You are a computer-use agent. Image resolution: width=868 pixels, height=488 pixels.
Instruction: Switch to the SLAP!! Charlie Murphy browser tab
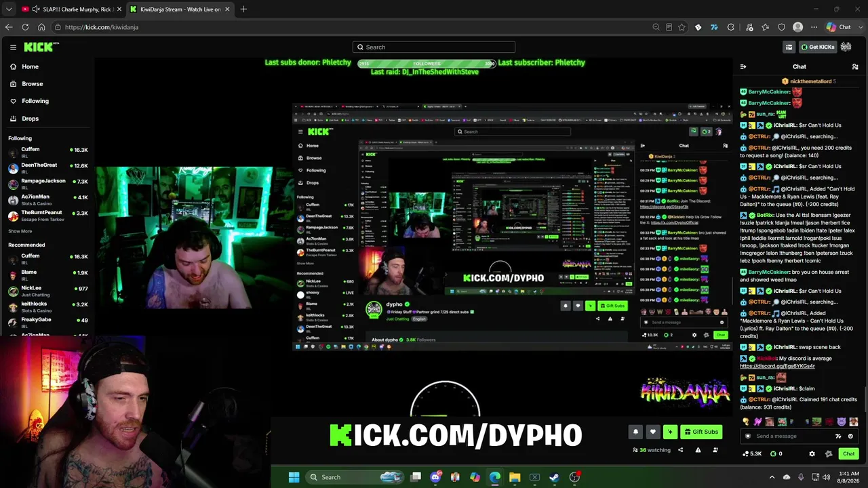(x=71, y=9)
